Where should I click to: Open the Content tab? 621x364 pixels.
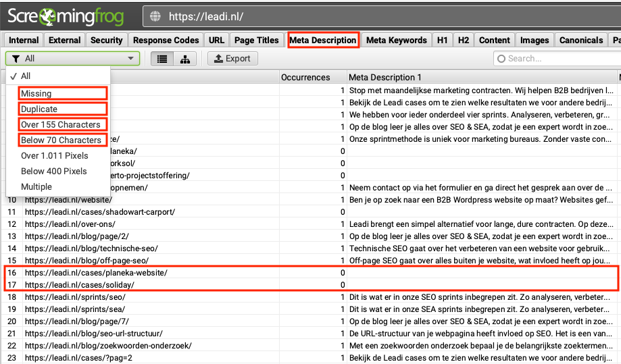point(495,40)
